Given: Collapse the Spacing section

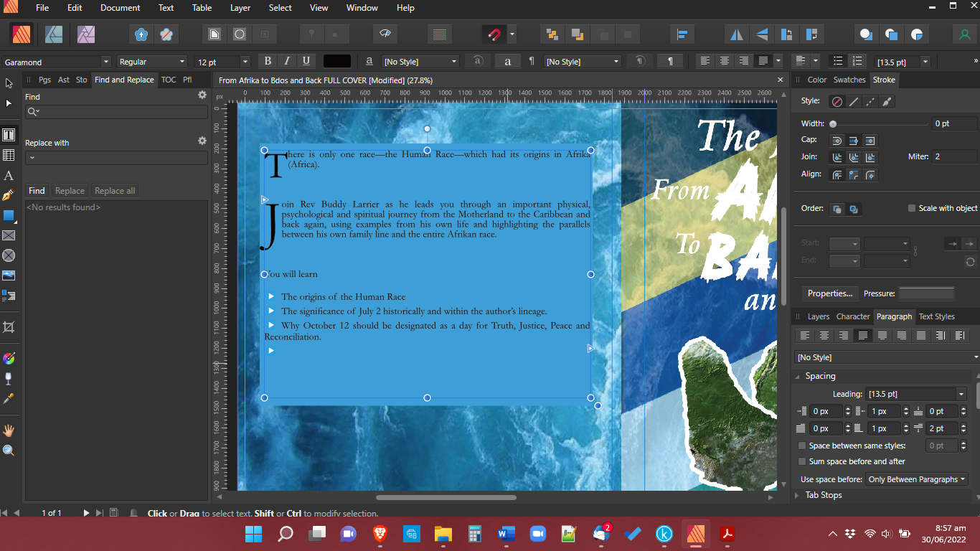Looking at the screenshot, I should 798,375.
